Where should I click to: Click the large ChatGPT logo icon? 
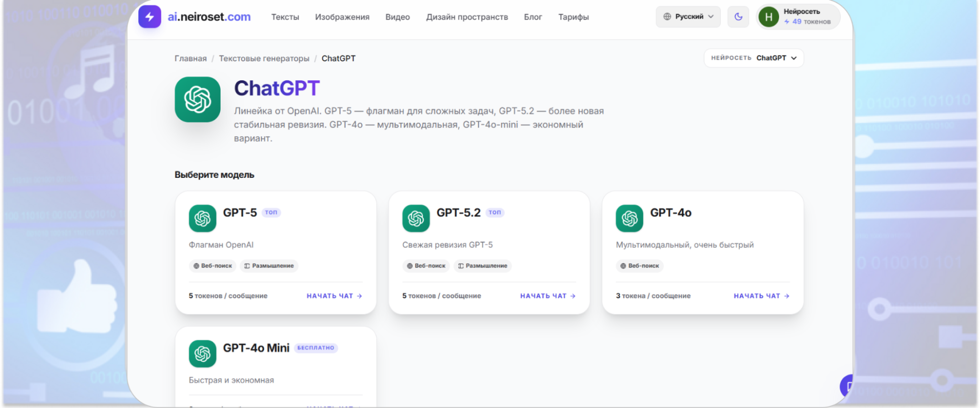[x=198, y=99]
